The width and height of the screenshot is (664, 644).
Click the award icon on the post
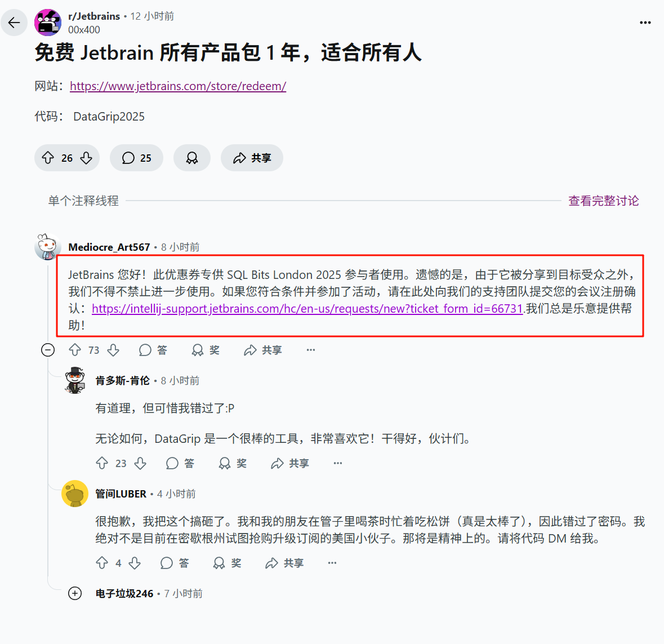click(x=192, y=158)
